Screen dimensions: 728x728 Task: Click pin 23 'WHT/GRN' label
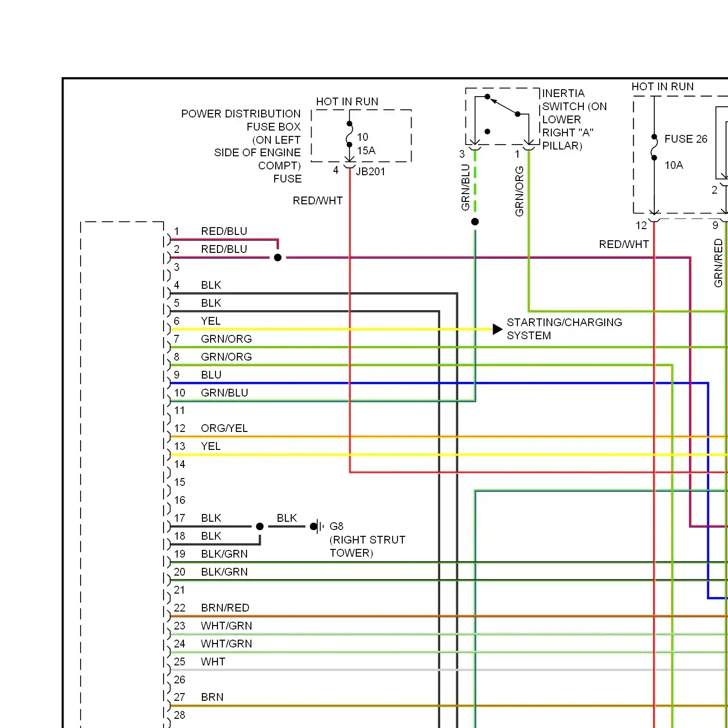[227, 626]
